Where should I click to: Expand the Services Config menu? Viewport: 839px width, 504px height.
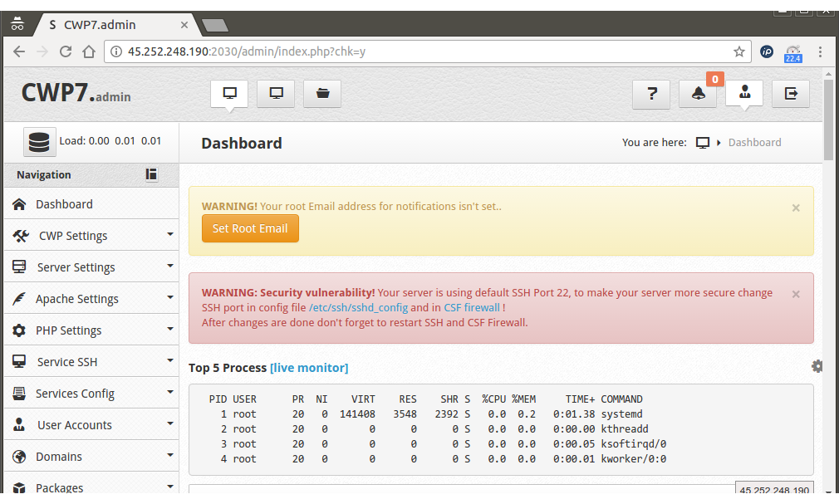coord(91,394)
